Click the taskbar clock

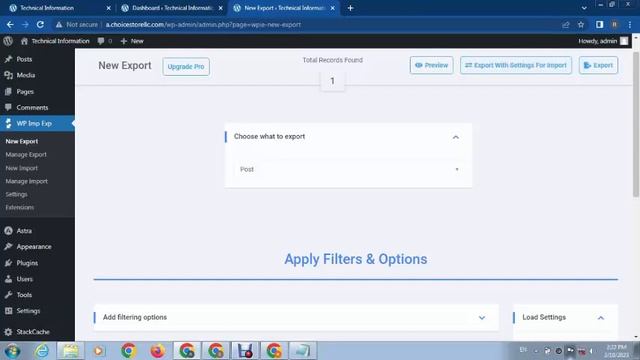point(617,351)
